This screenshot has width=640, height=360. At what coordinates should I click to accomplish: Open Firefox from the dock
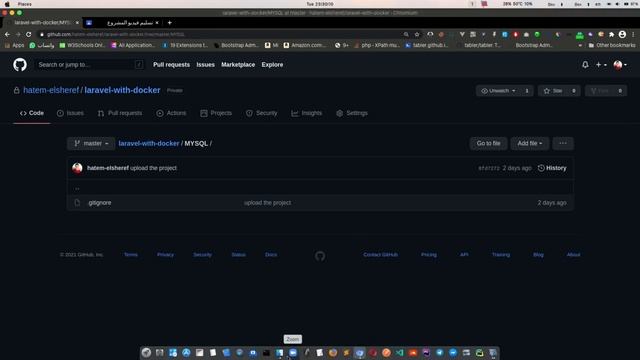click(x=333, y=353)
